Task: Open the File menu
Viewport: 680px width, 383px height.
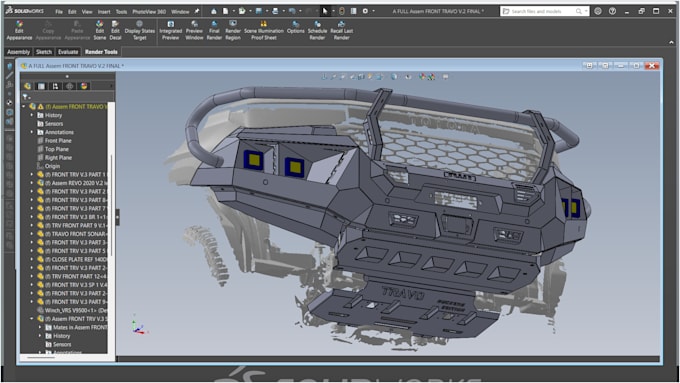Action: pyautogui.click(x=59, y=12)
